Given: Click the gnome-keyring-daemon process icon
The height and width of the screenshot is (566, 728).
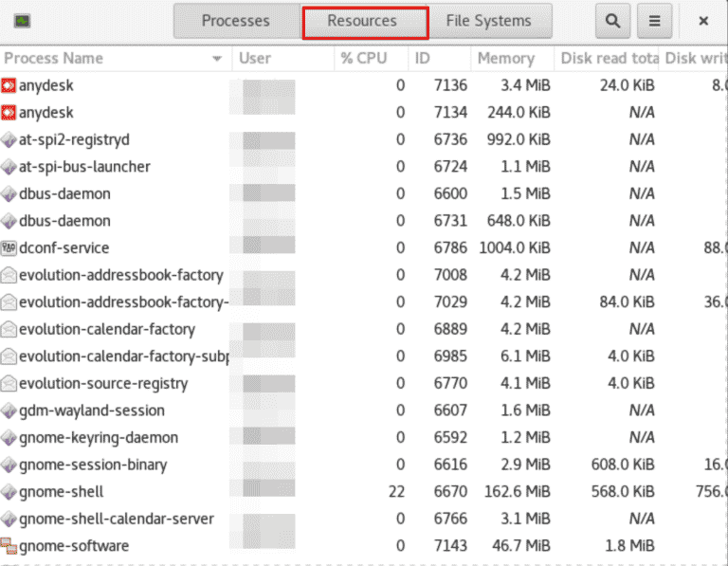Looking at the screenshot, I should coord(9,437).
